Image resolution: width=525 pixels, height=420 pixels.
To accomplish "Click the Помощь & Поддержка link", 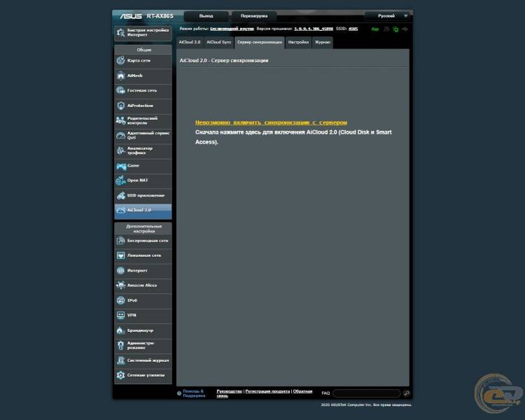I will click(x=194, y=393).
